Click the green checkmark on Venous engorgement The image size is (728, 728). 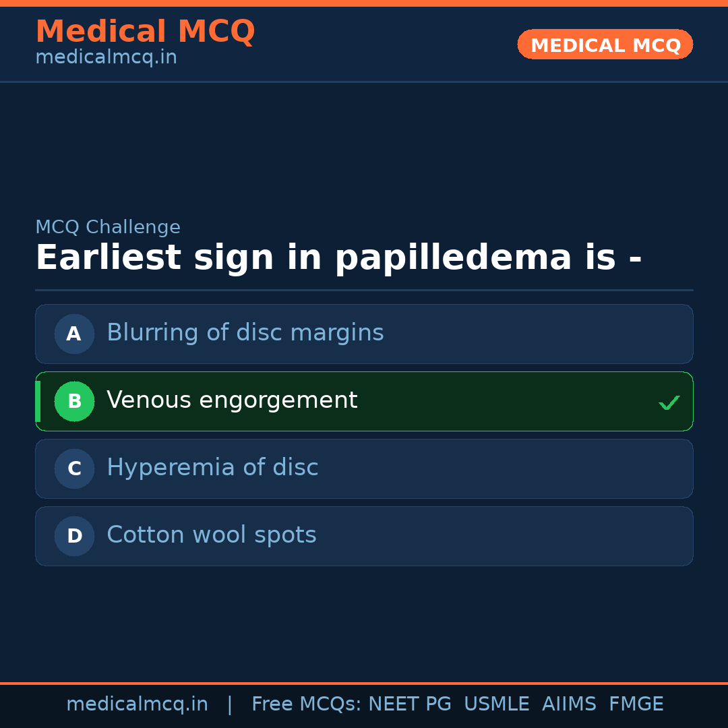[x=669, y=403]
